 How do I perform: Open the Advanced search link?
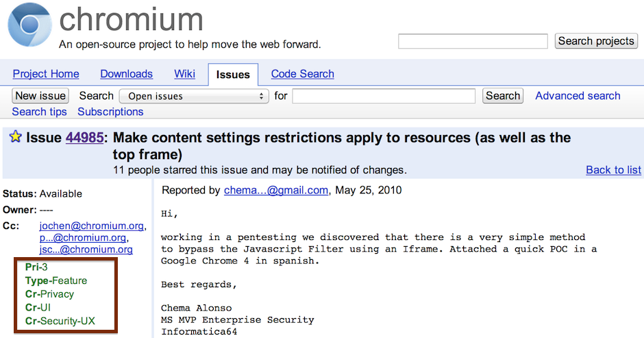(578, 96)
